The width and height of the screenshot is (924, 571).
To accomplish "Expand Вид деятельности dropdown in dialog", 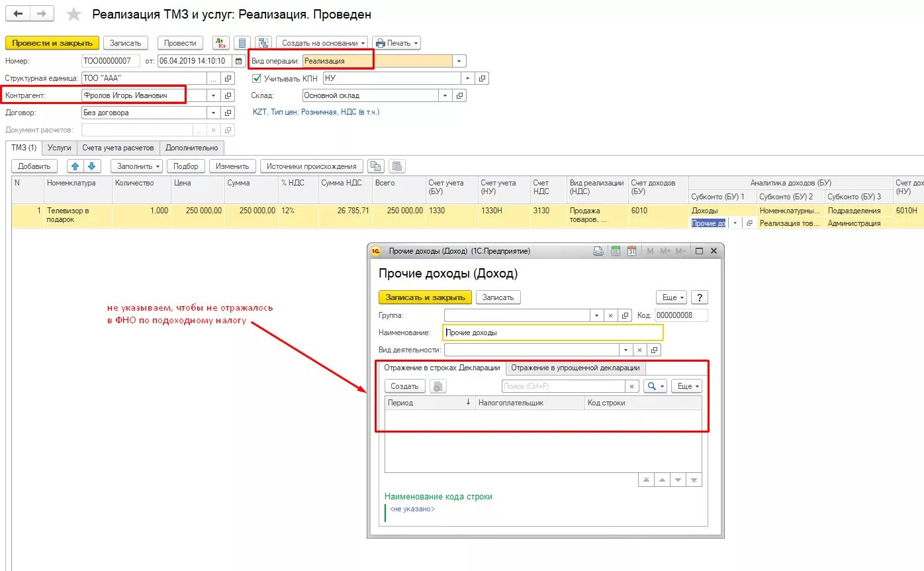I will (625, 350).
